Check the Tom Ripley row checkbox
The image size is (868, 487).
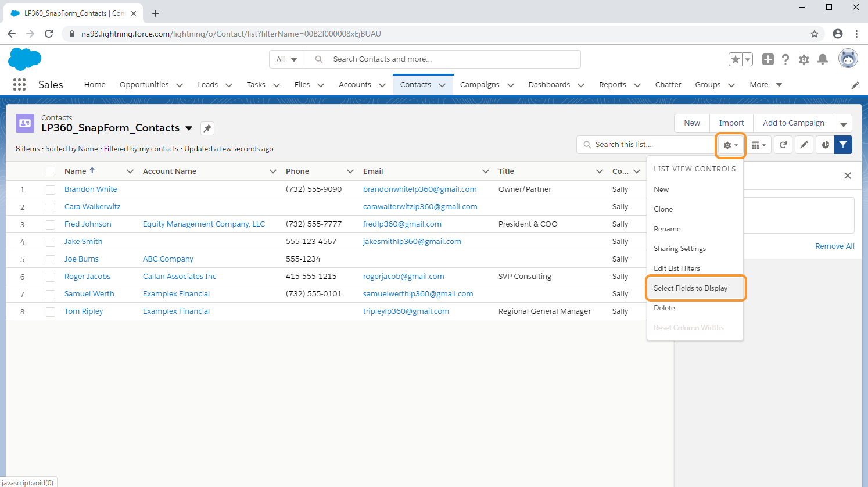pos(51,311)
